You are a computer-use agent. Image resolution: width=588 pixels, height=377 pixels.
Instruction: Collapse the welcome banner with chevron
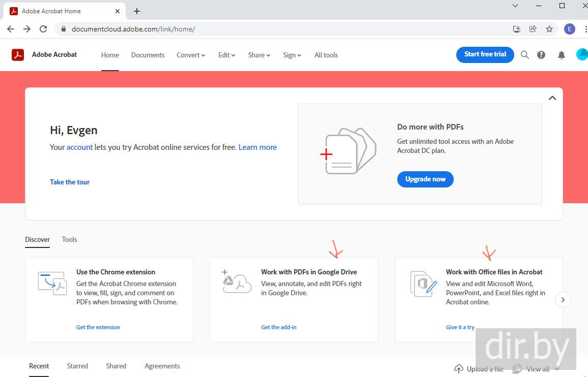(552, 98)
